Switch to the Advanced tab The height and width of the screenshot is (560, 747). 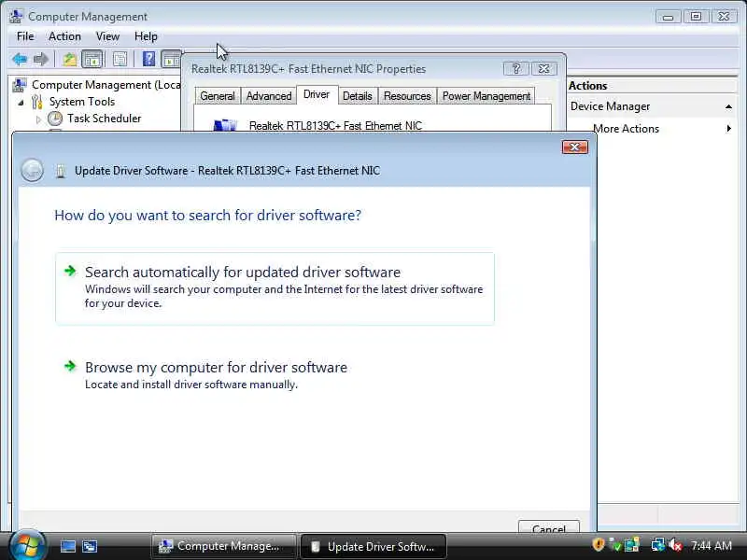point(269,96)
